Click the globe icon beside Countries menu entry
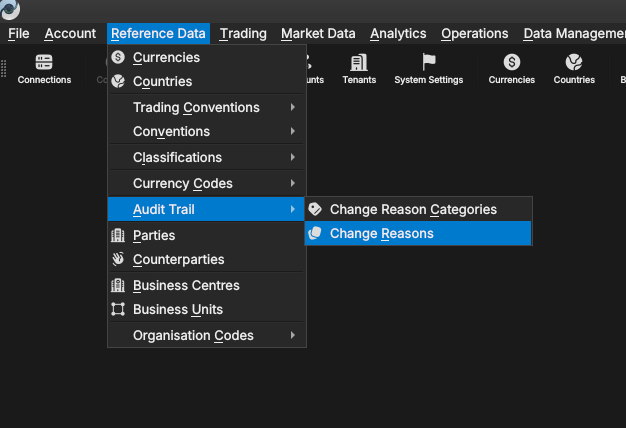626x428 pixels. (118, 81)
